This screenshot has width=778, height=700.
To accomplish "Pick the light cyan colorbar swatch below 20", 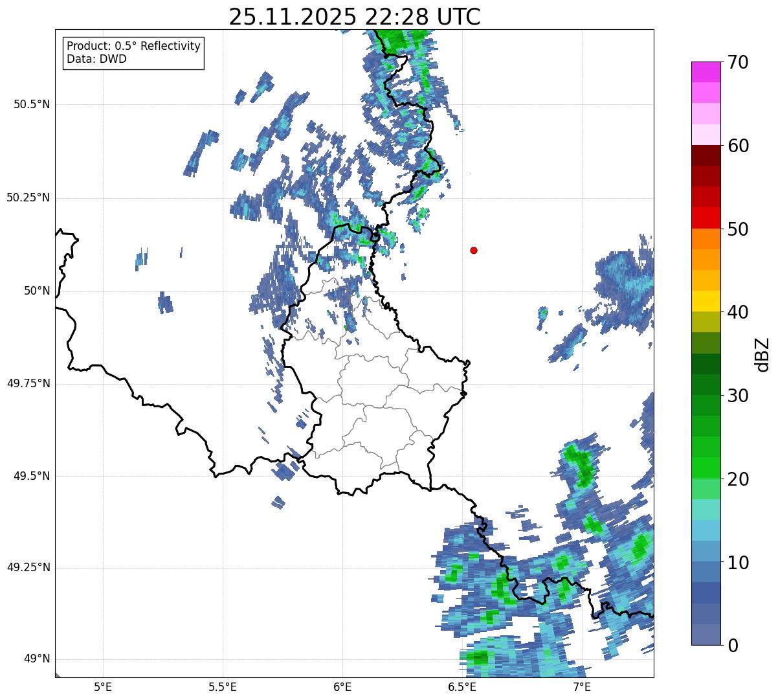I will (x=706, y=510).
